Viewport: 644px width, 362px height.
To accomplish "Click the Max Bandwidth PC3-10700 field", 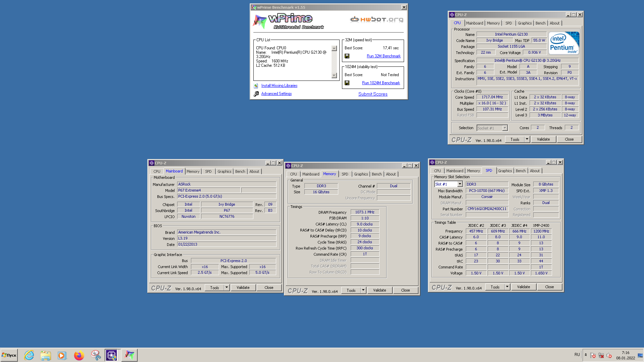I will click(x=487, y=191).
